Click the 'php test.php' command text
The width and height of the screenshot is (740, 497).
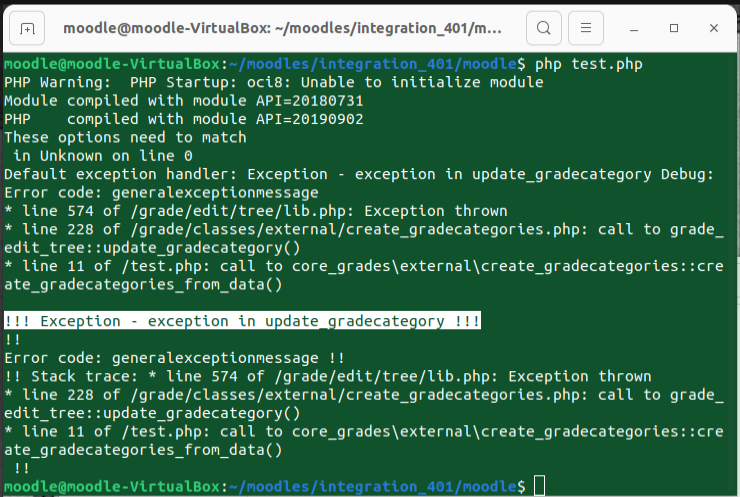click(x=589, y=64)
